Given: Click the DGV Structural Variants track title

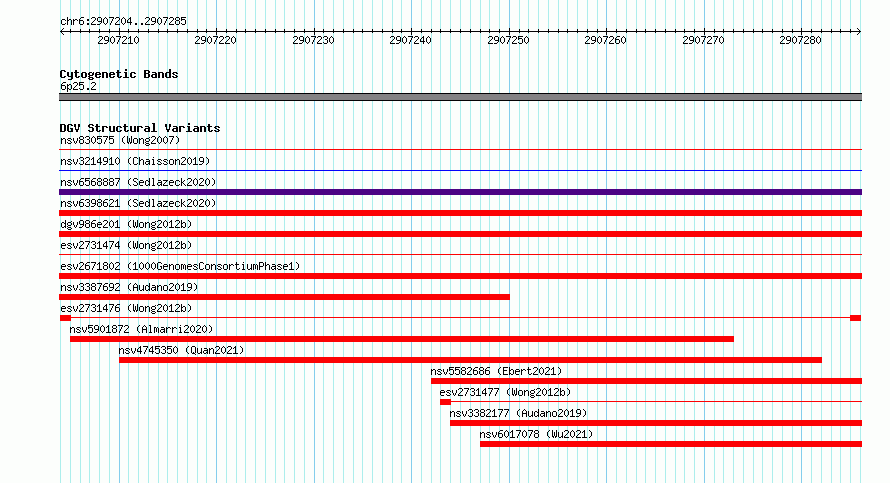Looking at the screenshot, I should pyautogui.click(x=140, y=128).
